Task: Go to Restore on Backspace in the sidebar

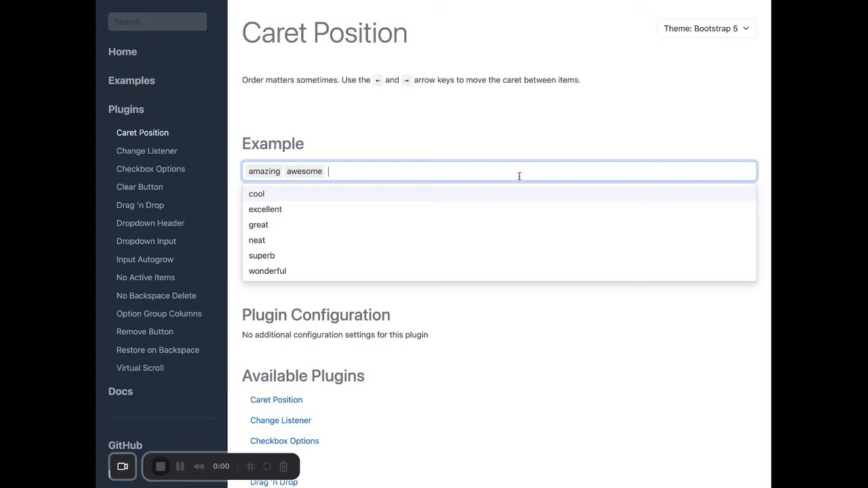Action: pyautogui.click(x=158, y=350)
